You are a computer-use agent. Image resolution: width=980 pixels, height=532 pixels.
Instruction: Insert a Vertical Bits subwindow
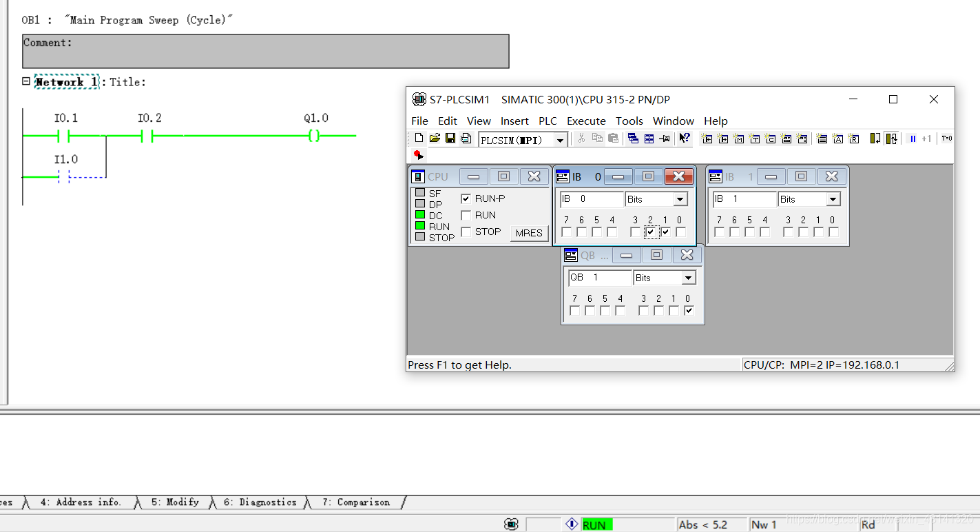[x=802, y=139]
